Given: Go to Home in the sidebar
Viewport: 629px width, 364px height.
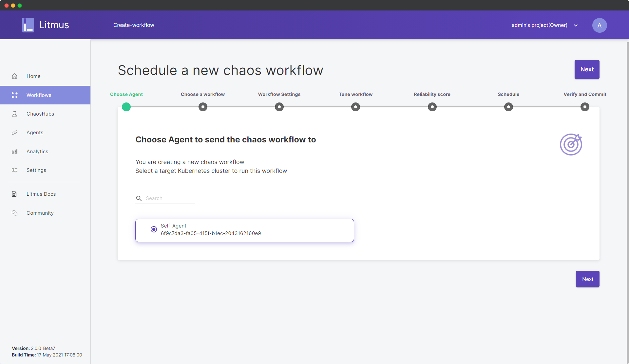Looking at the screenshot, I should point(45,76).
